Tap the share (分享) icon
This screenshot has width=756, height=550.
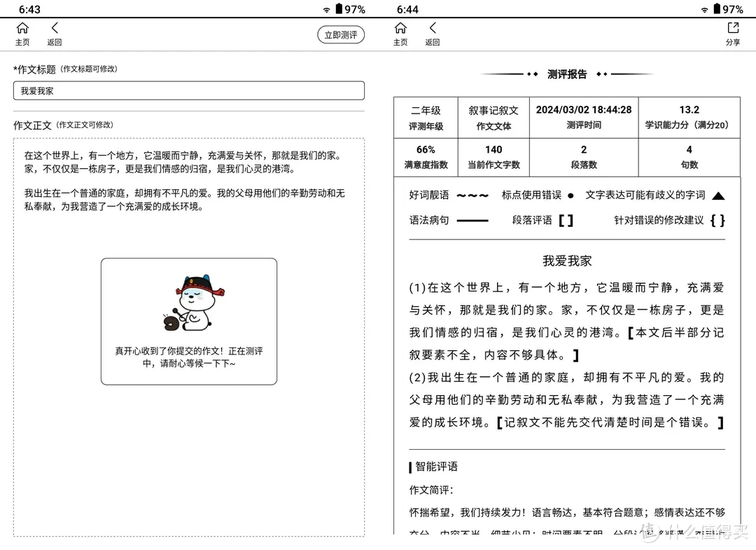pos(733,29)
